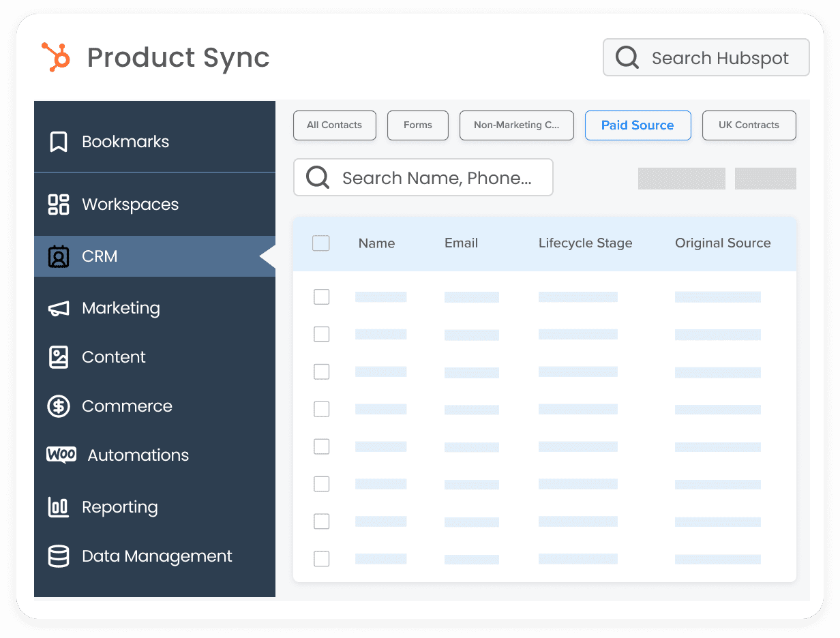
Task: Click the HubSpot sprocket logo
Action: (56, 57)
